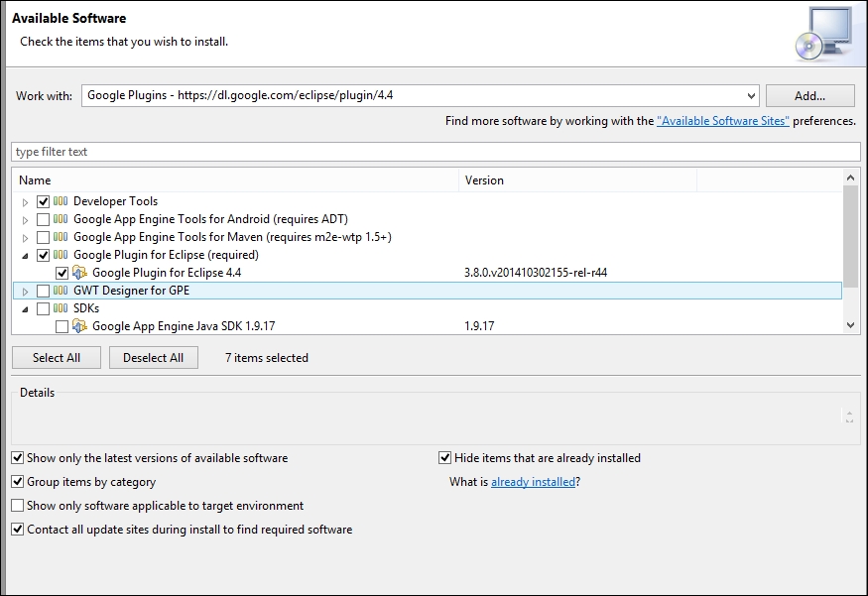This screenshot has height=596, width=868.
Task: Click the install wizard CD and monitor icon
Action: 823,34
